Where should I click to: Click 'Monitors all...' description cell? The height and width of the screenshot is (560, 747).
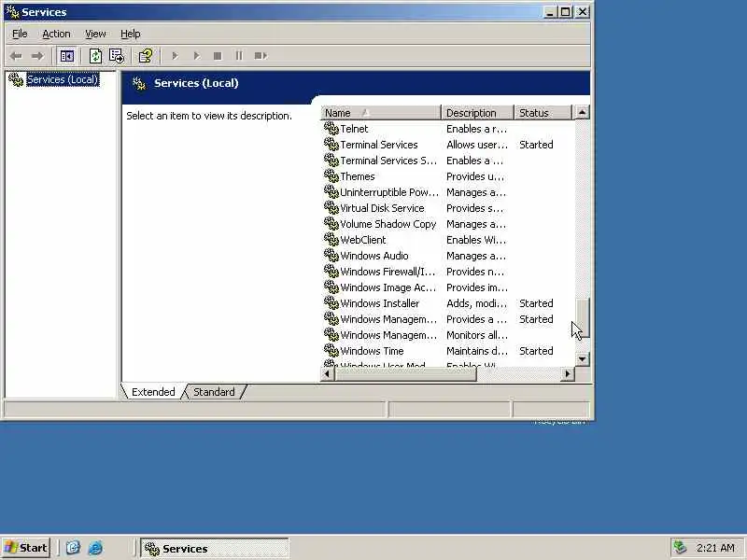click(x=477, y=335)
